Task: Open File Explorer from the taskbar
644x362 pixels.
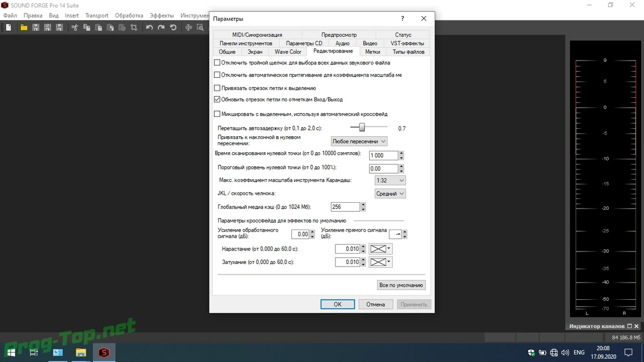Action: [80, 352]
